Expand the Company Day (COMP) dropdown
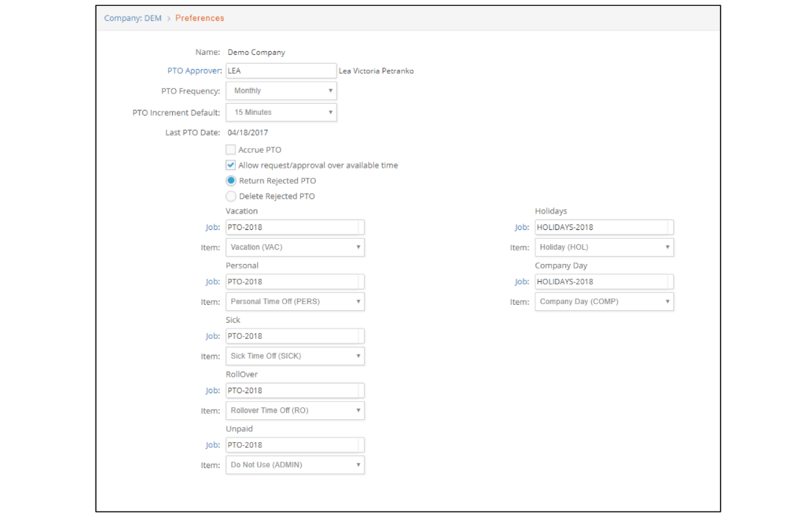The image size is (812, 517). click(604, 302)
